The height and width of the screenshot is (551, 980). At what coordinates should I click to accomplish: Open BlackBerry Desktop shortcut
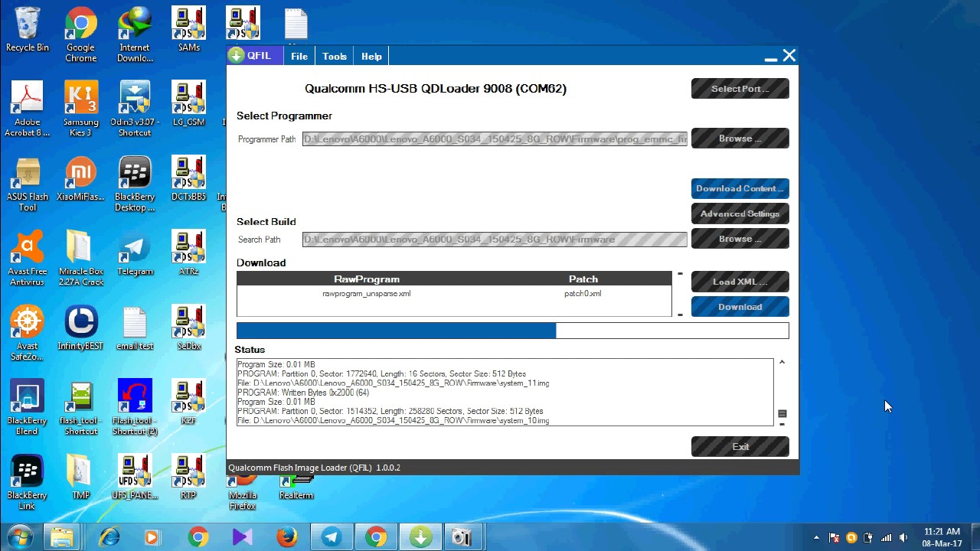(x=135, y=184)
